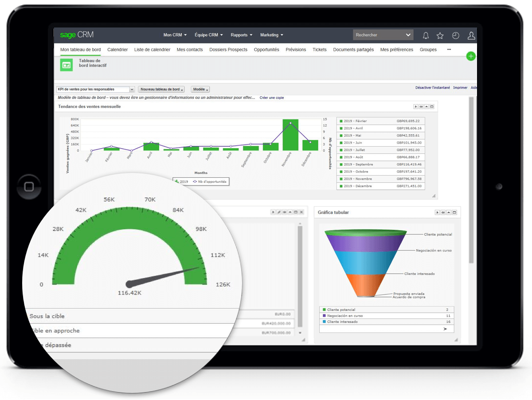Screen dimensions: 532x400
Task: Expand the Rapports menu
Action: [x=242, y=35]
